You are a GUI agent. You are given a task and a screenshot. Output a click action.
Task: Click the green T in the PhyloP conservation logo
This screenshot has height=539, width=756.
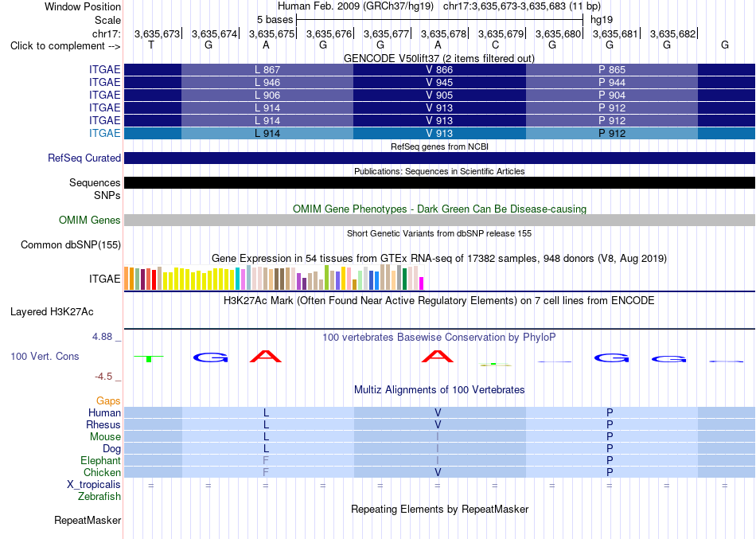tap(149, 358)
